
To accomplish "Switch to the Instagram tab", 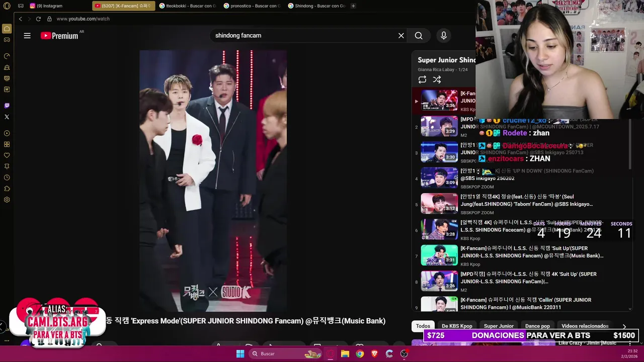I will pos(59,6).
